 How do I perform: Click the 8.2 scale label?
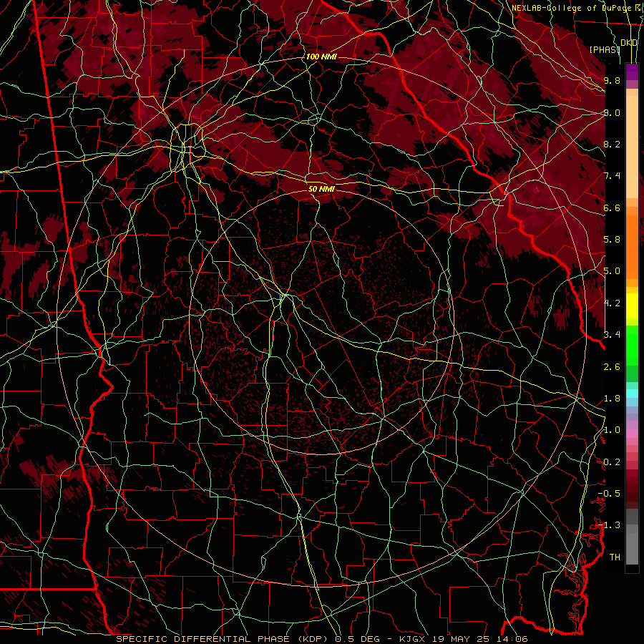point(612,144)
